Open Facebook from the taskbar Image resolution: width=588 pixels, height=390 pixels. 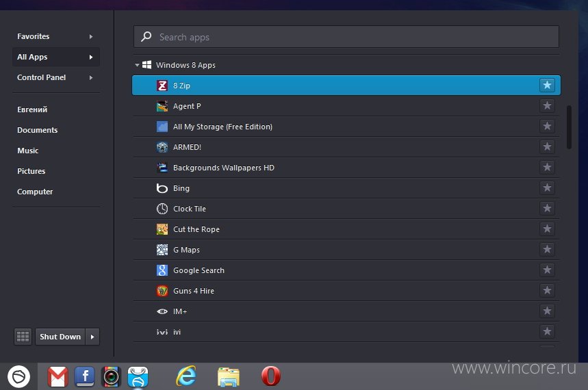(x=85, y=376)
